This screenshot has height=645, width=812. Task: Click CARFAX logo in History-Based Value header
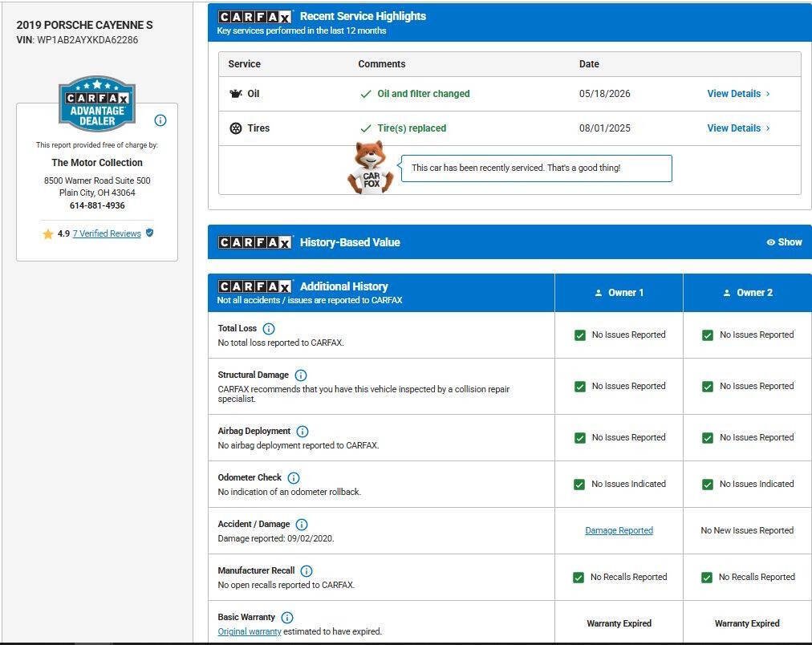255,242
